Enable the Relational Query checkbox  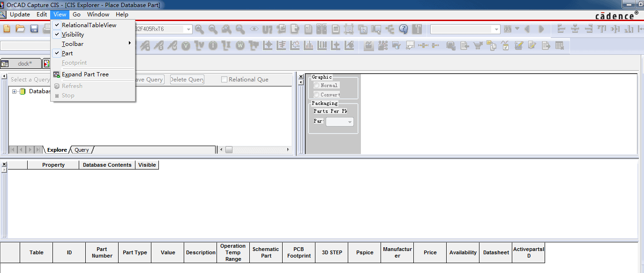point(224,80)
